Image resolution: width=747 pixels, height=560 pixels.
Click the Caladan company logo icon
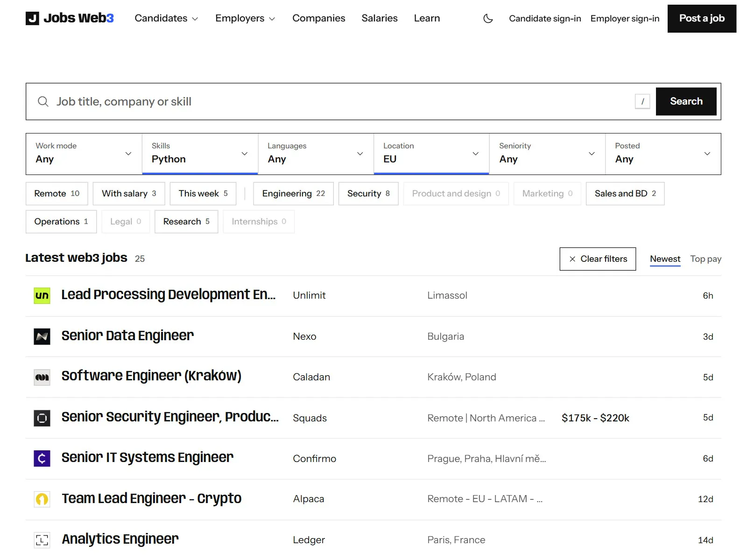42,377
